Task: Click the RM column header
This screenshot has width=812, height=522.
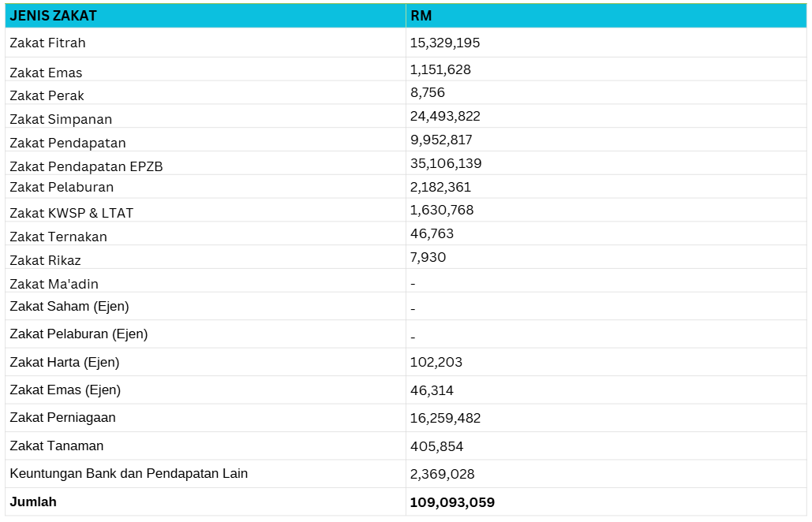Action: point(421,16)
